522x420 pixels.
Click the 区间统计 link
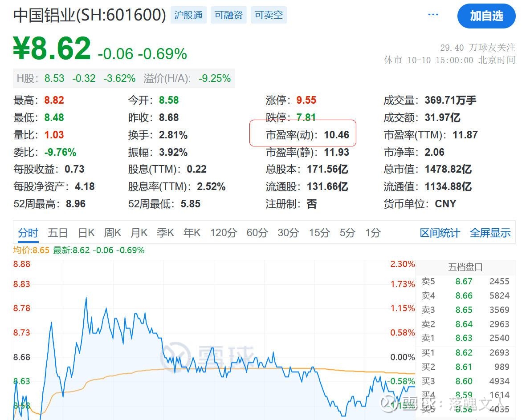[x=440, y=233]
